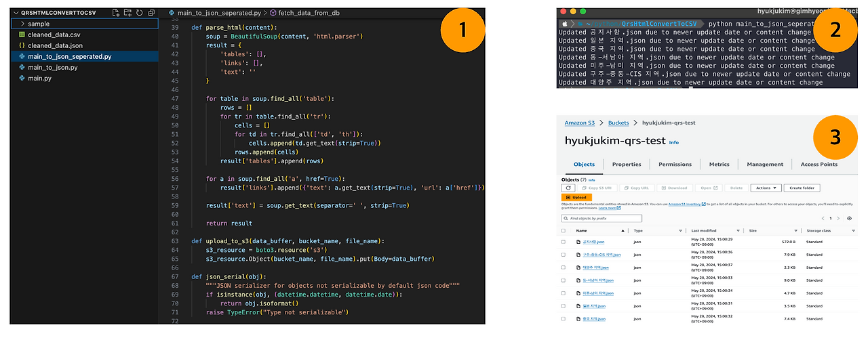Switch to the Objects tab

click(x=584, y=164)
